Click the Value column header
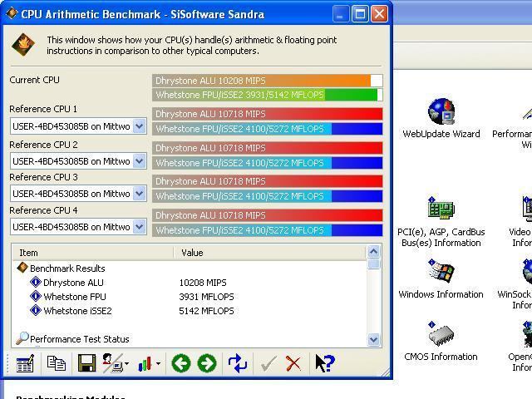The width and height of the screenshot is (532, 399). click(x=269, y=253)
